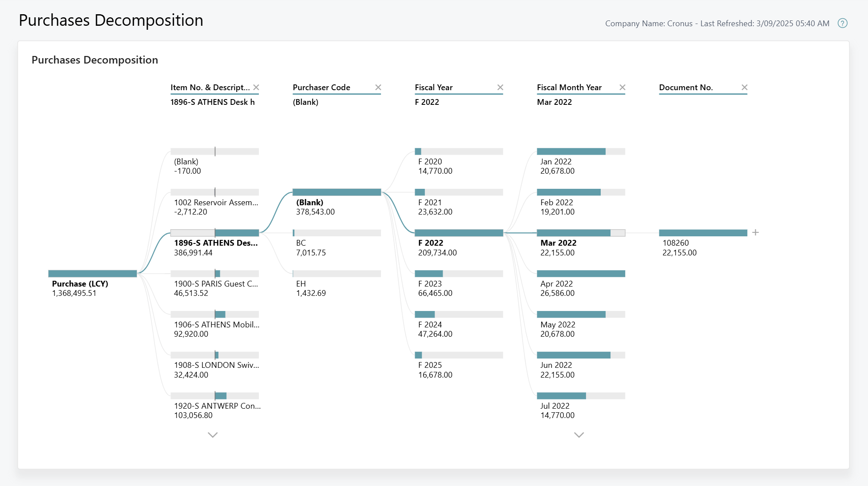This screenshot has width=868, height=486.
Task: Expand more months with the chevron below Jul 2022
Action: 579,435
